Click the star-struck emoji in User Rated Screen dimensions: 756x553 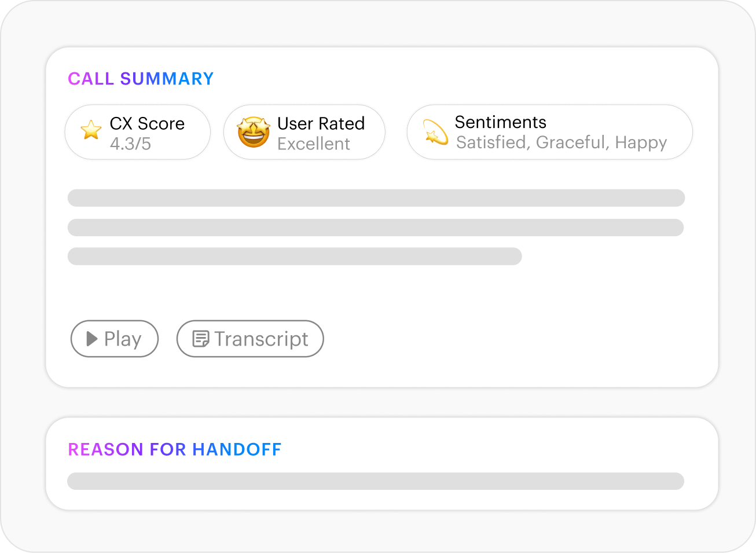[x=254, y=132]
